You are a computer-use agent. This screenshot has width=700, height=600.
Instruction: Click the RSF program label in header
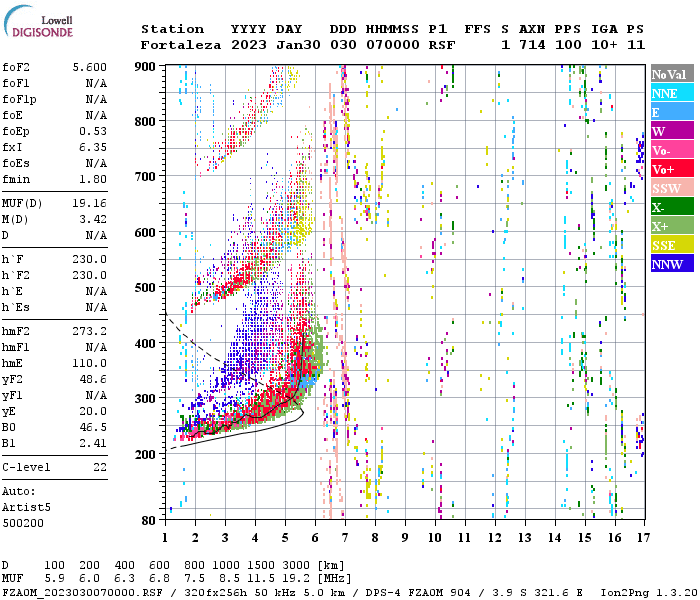pyautogui.click(x=442, y=45)
